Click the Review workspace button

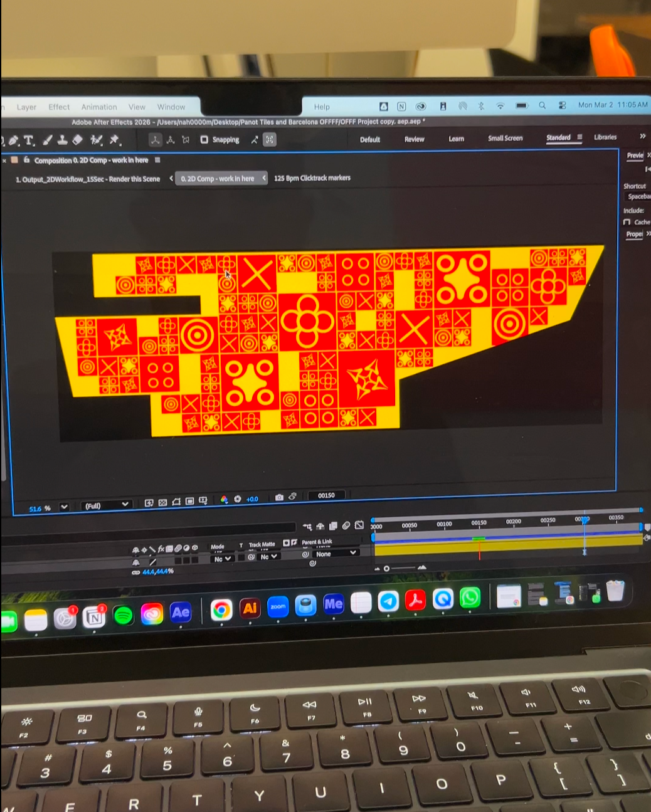click(414, 139)
